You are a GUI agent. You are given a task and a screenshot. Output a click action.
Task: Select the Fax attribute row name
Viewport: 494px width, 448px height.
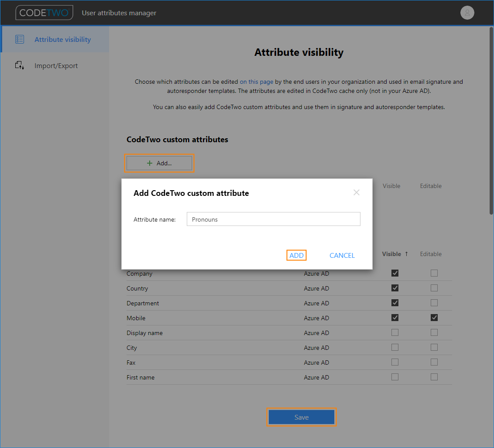coord(131,363)
